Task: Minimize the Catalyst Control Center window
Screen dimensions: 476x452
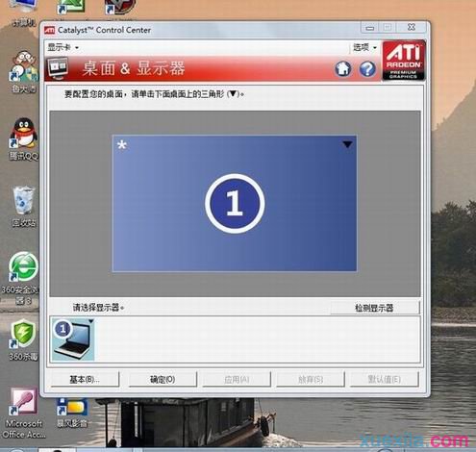Action: [x=369, y=28]
